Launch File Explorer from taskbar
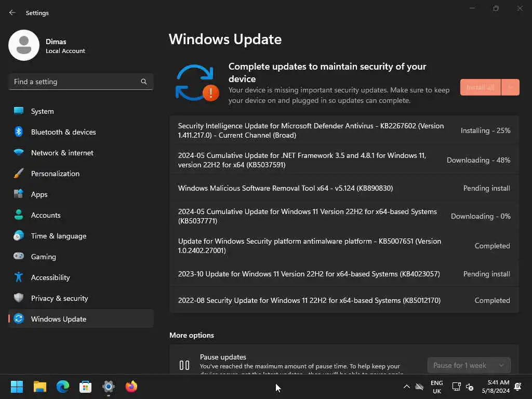The width and height of the screenshot is (532, 399). click(39, 387)
